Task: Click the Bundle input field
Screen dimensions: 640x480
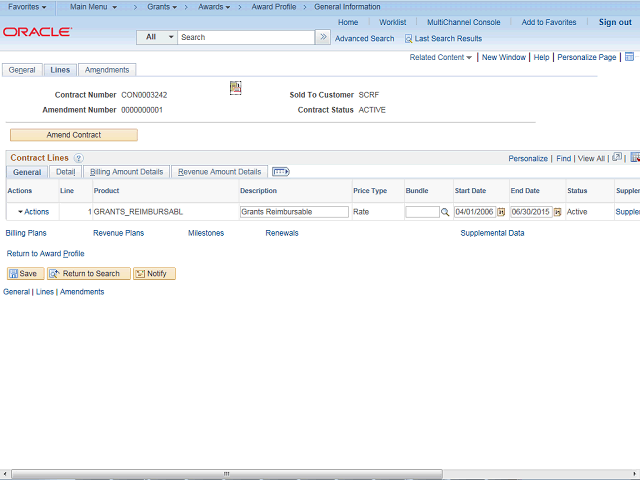Action: coord(422,212)
